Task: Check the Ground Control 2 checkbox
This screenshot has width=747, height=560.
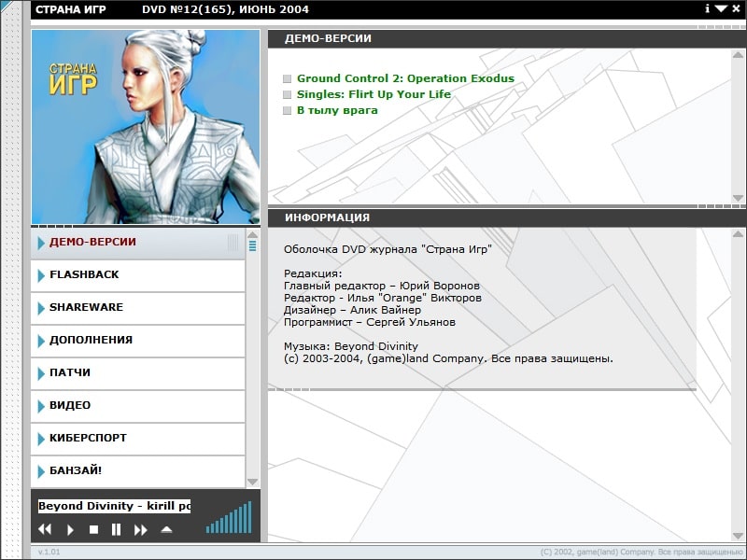Action: pos(287,78)
